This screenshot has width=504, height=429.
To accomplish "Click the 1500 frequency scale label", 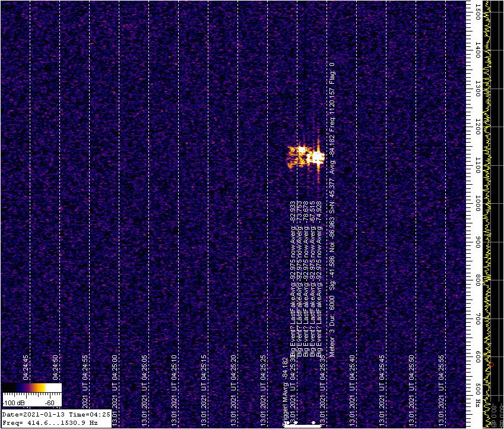I will [478, 12].
